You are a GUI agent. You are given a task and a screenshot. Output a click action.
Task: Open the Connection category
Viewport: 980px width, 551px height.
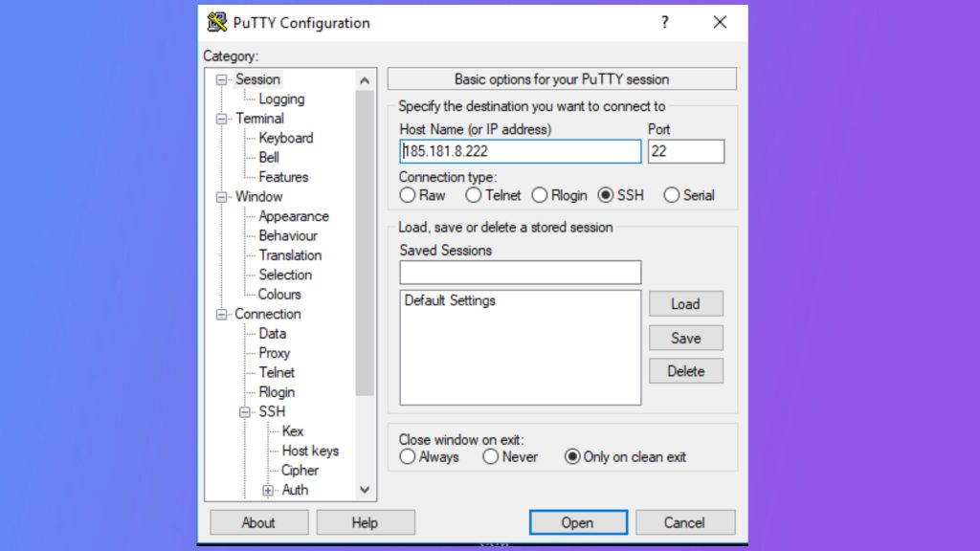268,314
